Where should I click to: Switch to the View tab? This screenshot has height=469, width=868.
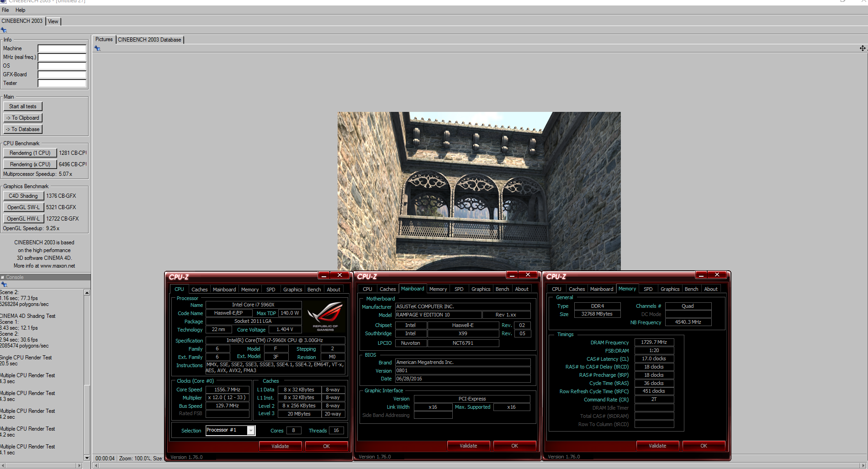[53, 21]
